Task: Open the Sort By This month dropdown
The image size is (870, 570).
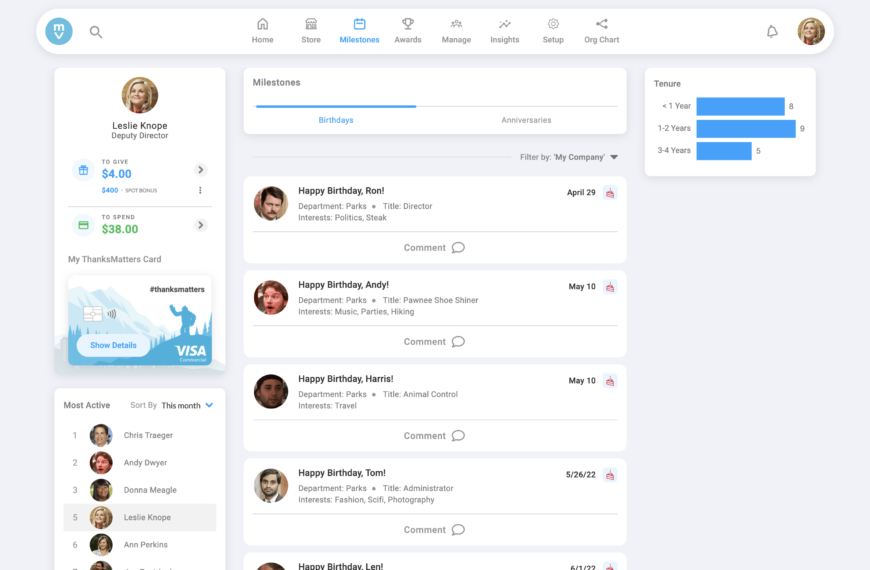Action: (187, 406)
